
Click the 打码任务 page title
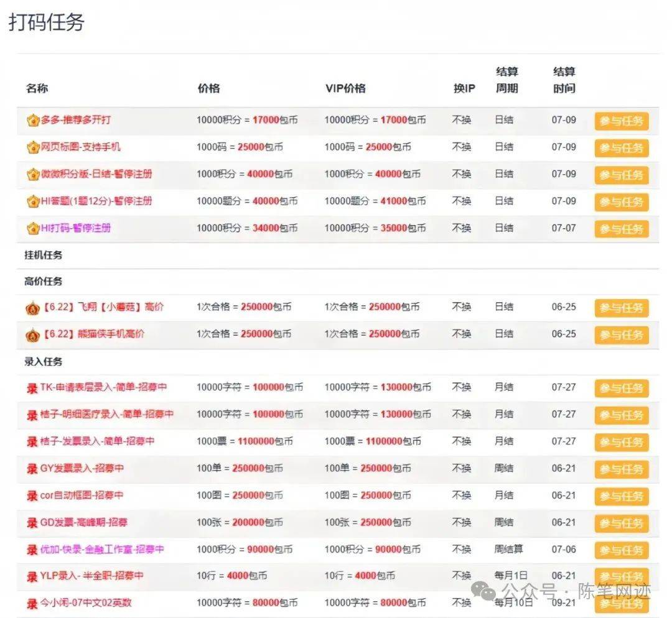[x=46, y=22]
